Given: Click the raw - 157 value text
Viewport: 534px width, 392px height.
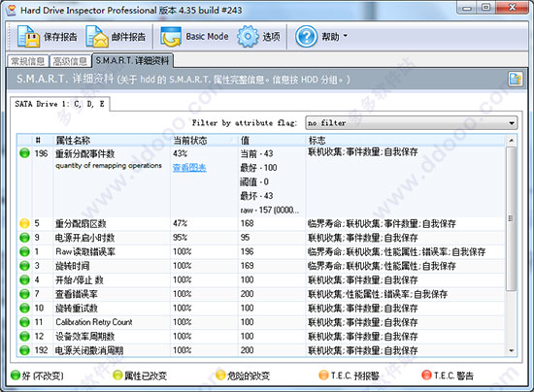Looking at the screenshot, I should (x=270, y=210).
